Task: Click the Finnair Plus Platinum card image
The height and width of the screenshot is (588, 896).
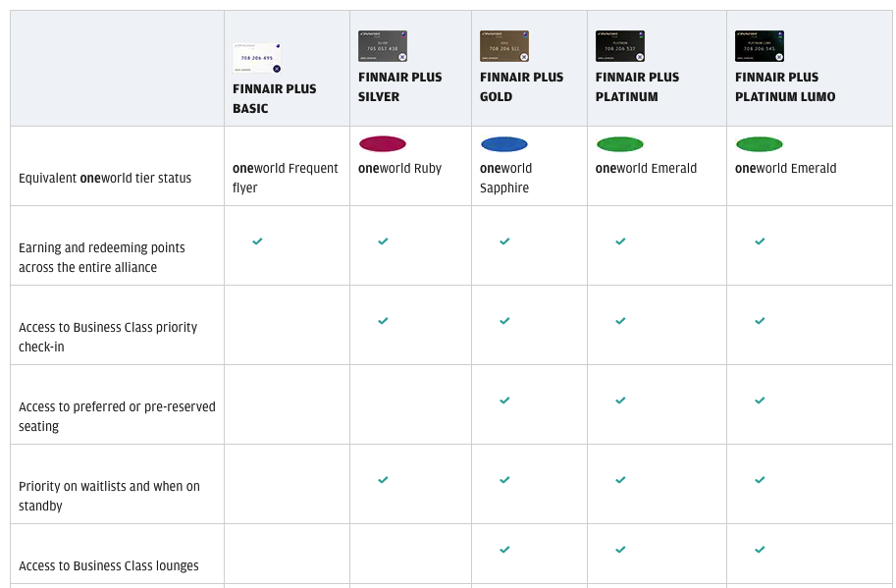Action: 620,46
